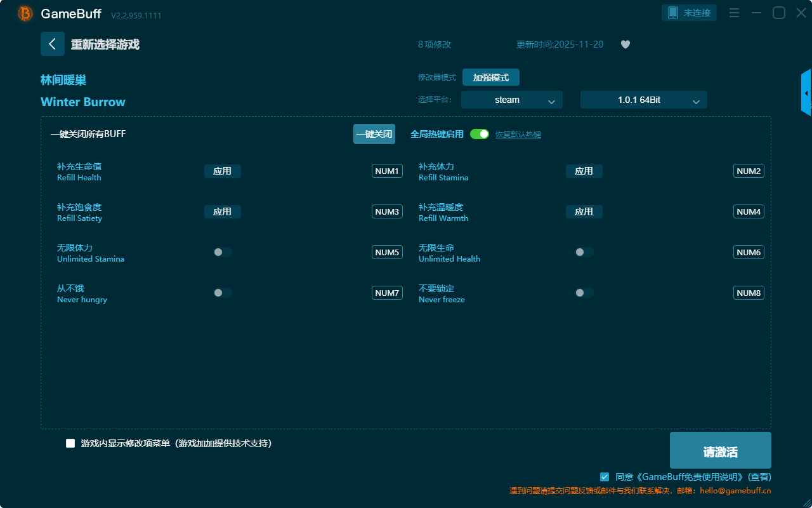Image resolution: width=812 pixels, height=508 pixels.
Task: Click the phone not-connected icon
Action: tap(673, 13)
